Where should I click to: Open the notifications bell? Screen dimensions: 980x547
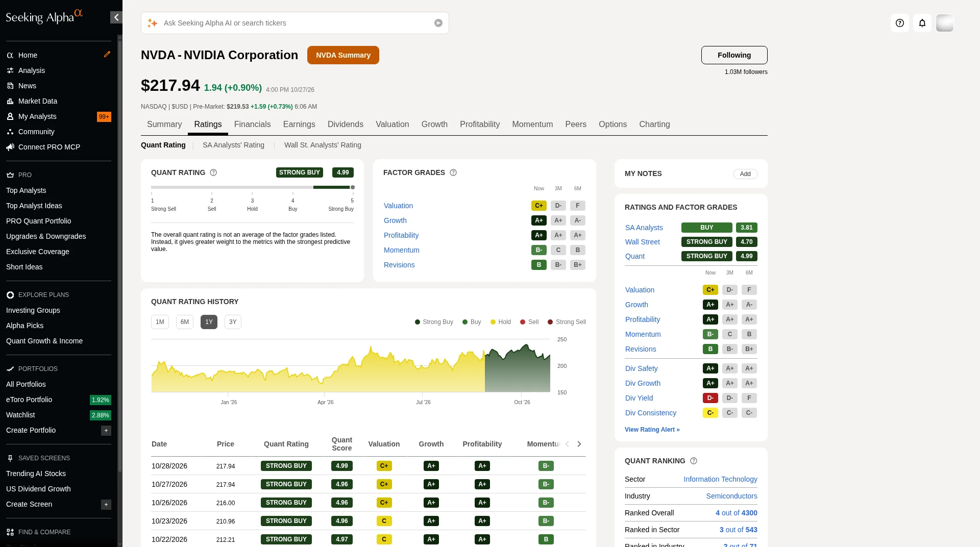coord(922,23)
